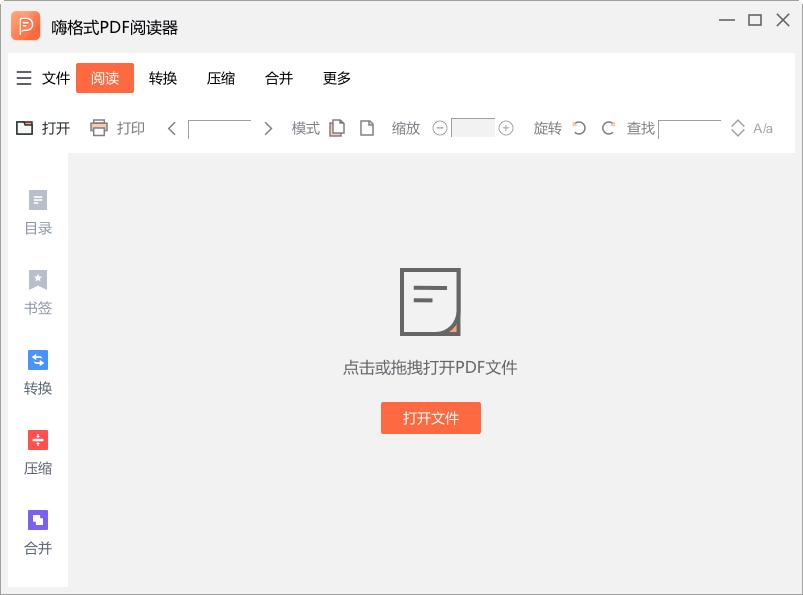This screenshot has height=595, width=803.
Task: Select single-page view mode icon
Action: 367,128
